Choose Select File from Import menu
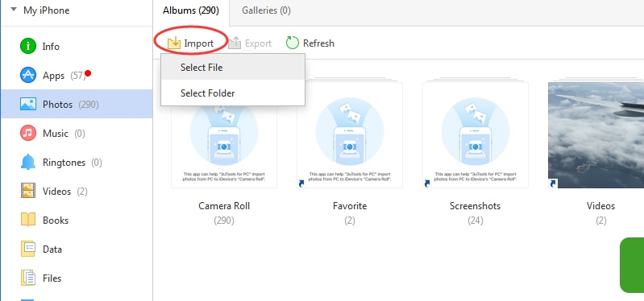644x301 pixels. [233, 68]
